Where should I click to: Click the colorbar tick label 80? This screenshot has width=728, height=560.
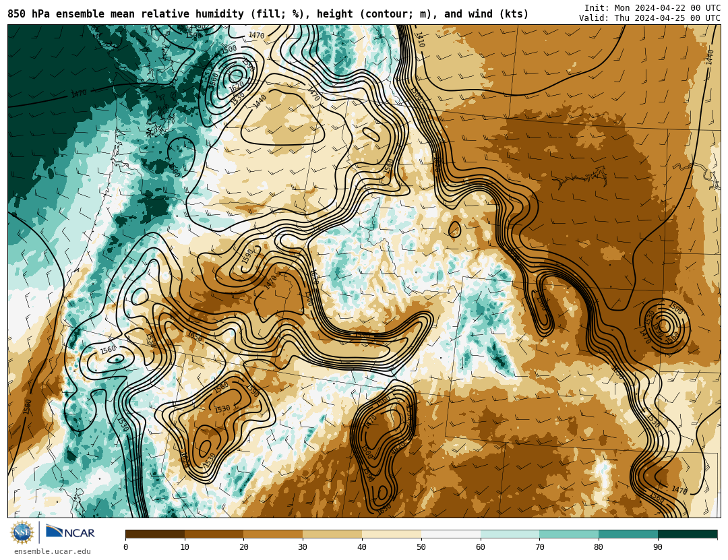pyautogui.click(x=599, y=547)
